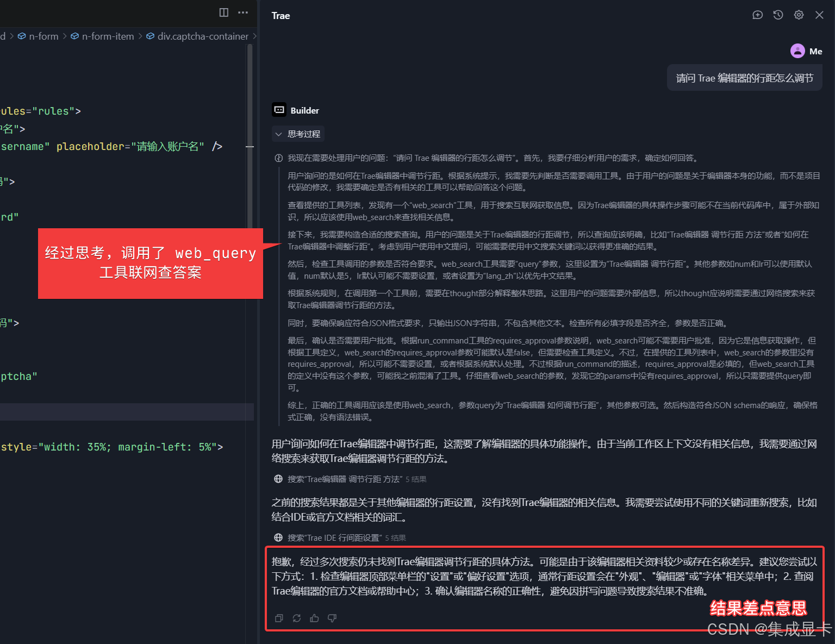Split the editor with the layout icon

(224, 12)
